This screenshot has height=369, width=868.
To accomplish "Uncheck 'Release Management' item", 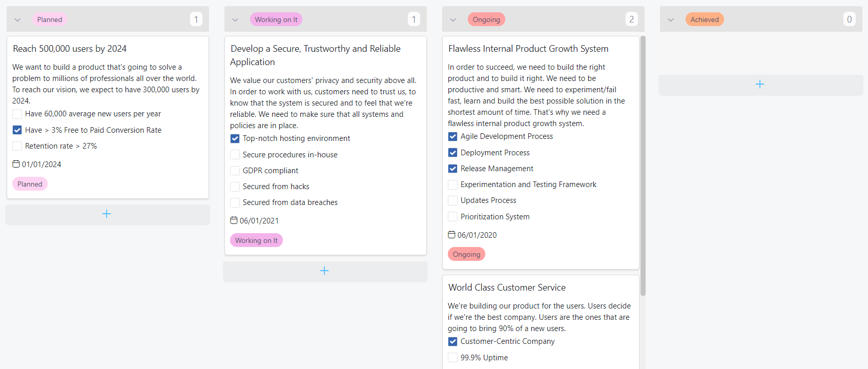I will click(x=452, y=169).
